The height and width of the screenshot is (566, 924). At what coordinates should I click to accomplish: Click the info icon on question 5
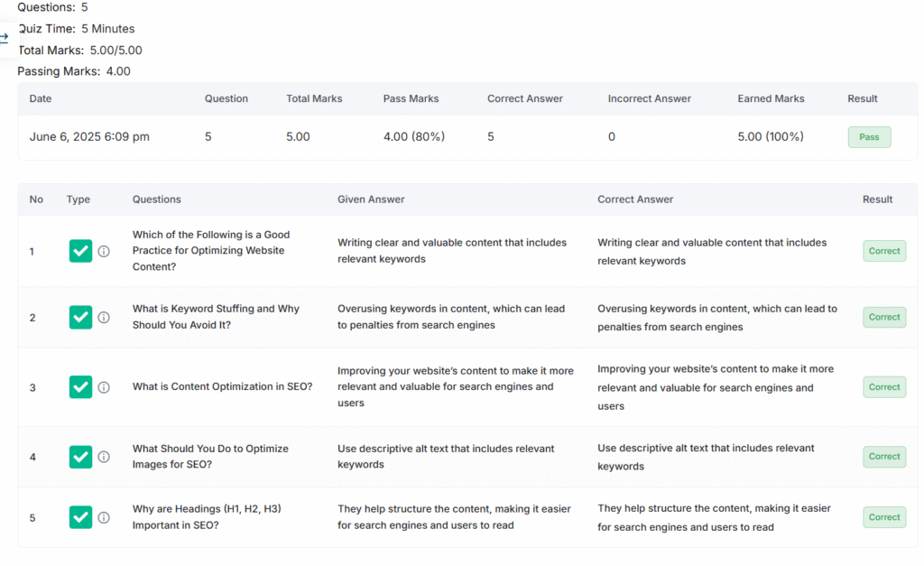(x=104, y=517)
